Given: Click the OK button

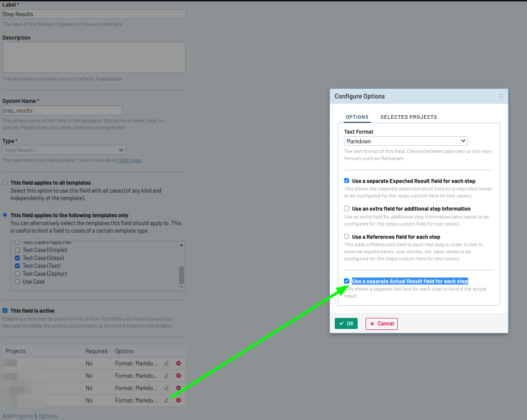Looking at the screenshot, I should tap(346, 324).
